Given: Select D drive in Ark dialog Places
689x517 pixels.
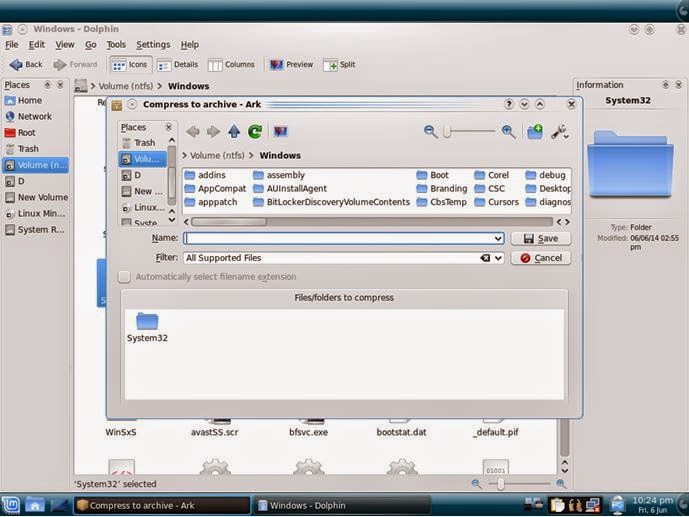Looking at the screenshot, I should point(131,175).
